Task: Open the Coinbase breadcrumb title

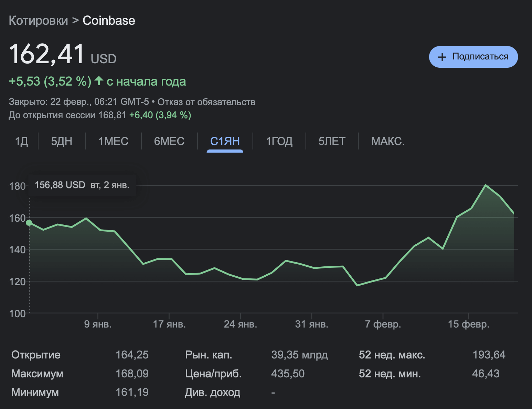Action: coord(109,21)
